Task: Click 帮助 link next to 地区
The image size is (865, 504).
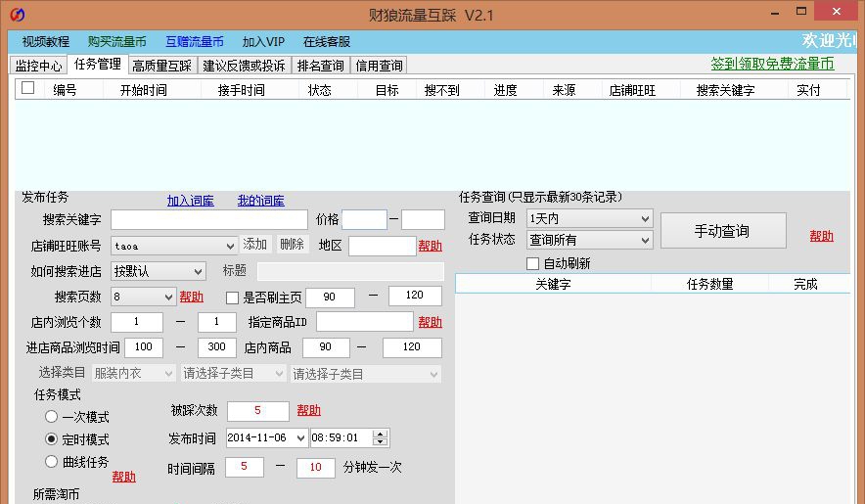Action: point(431,247)
